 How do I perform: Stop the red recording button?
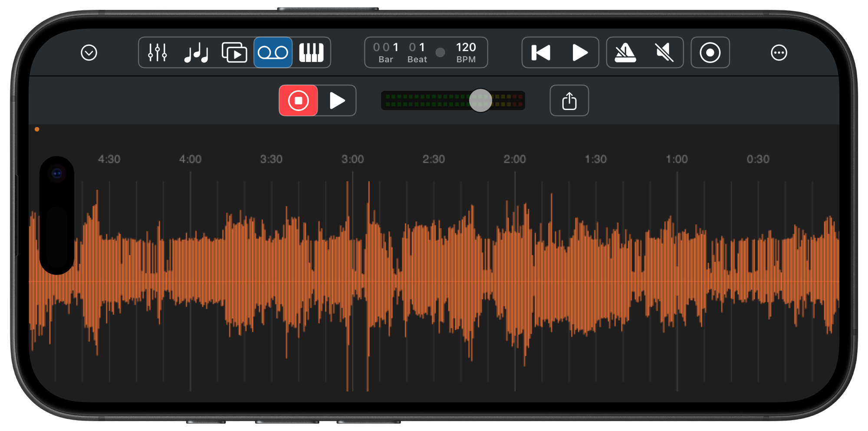point(298,101)
